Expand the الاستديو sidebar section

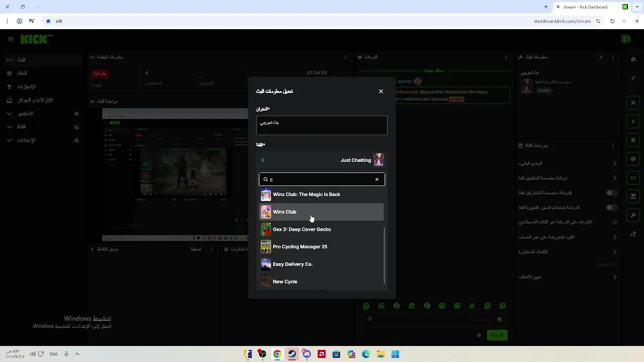pos(9,114)
